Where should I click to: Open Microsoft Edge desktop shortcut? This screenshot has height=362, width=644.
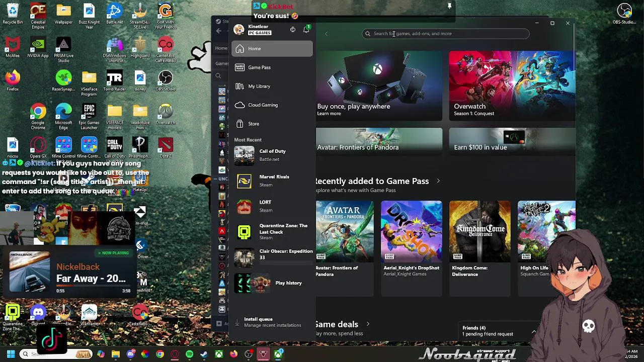tap(63, 116)
